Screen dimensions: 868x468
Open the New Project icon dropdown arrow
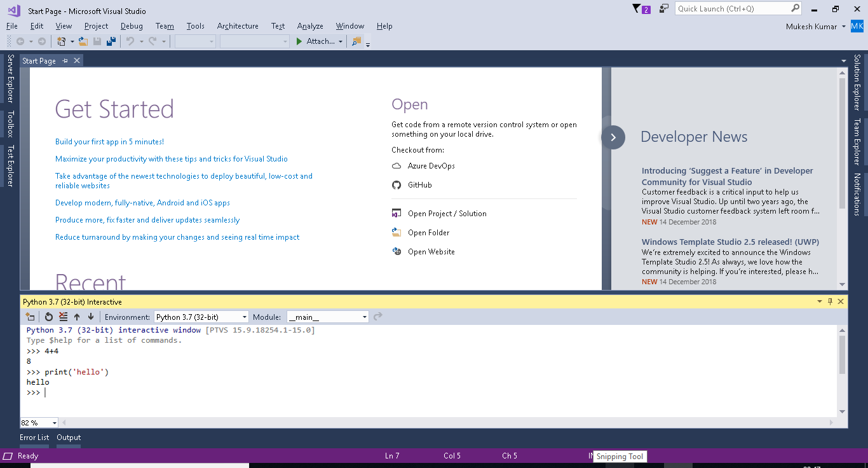click(x=72, y=41)
